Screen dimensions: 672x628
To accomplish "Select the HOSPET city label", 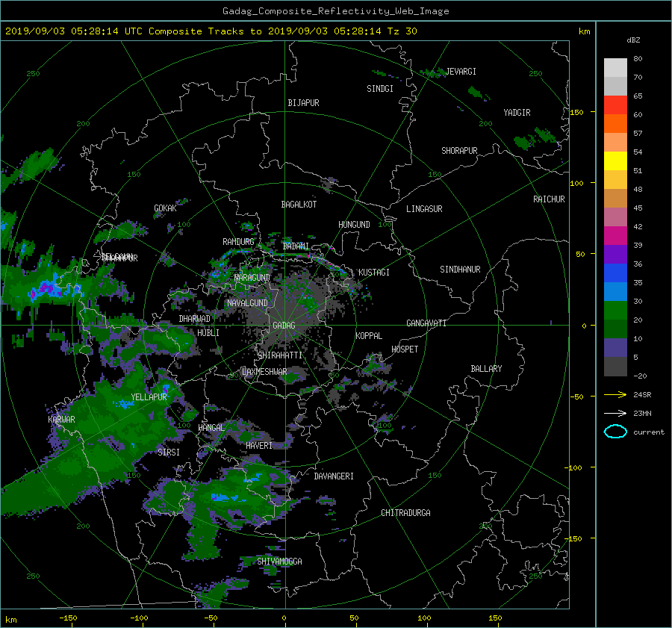I will click(x=405, y=349).
